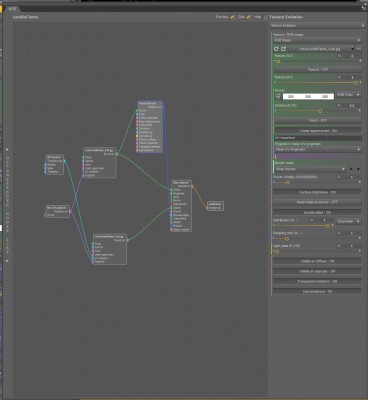Select the Glossy Material node in the graph
This screenshot has width=368, height=400.
point(182,206)
